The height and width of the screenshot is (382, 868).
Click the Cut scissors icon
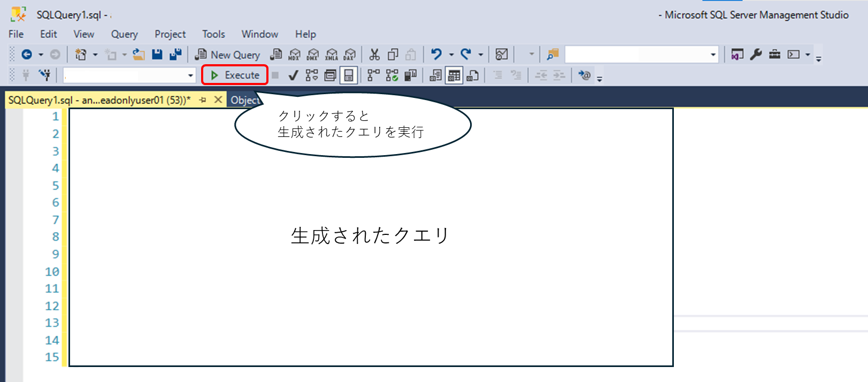[374, 55]
